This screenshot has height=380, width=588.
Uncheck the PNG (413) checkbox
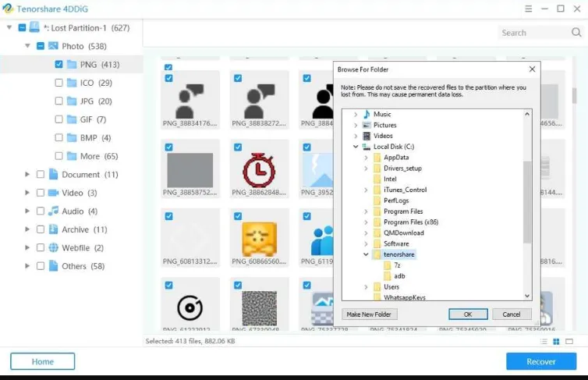[58, 64]
